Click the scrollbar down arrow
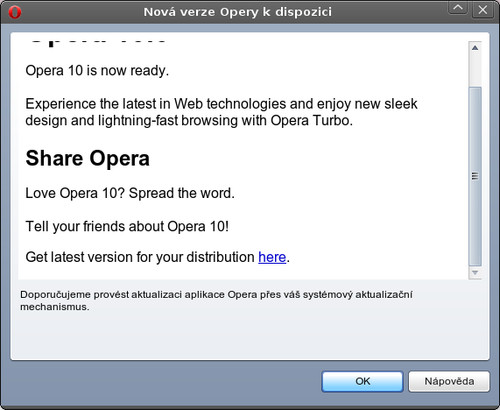Screen dimensions: 500x410 475,273
